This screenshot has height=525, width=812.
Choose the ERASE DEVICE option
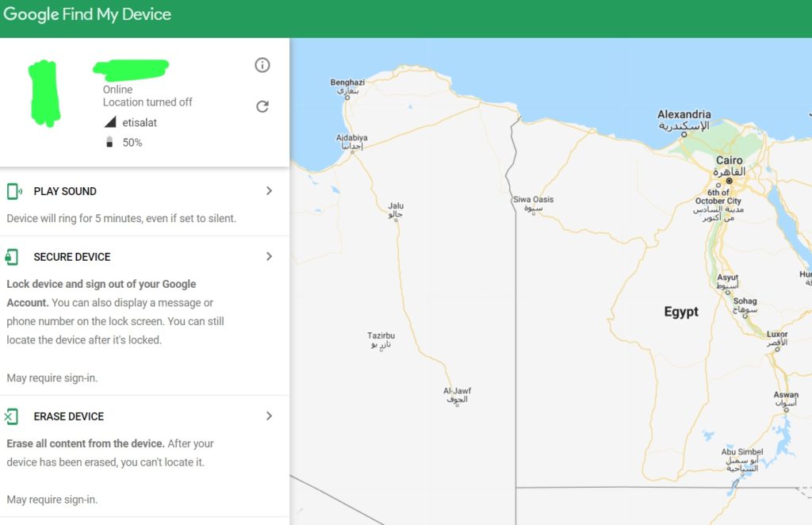click(x=69, y=416)
